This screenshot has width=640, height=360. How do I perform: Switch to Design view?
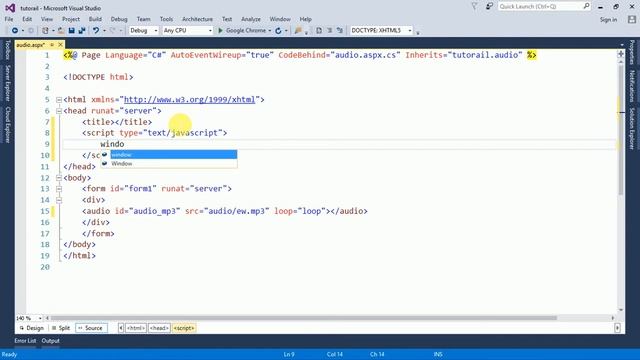[x=31, y=328]
